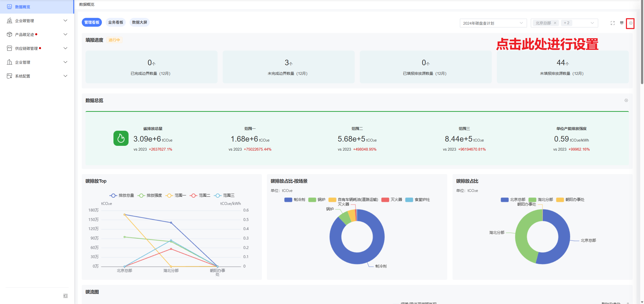Open the 供应链碳管理 menu item
This screenshot has height=304, width=644.
click(x=26, y=48)
